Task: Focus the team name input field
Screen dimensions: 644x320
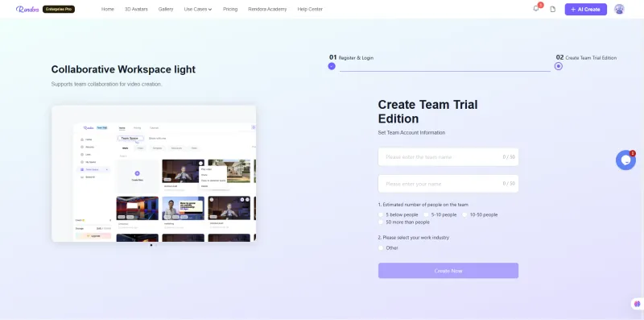Action: point(448,157)
